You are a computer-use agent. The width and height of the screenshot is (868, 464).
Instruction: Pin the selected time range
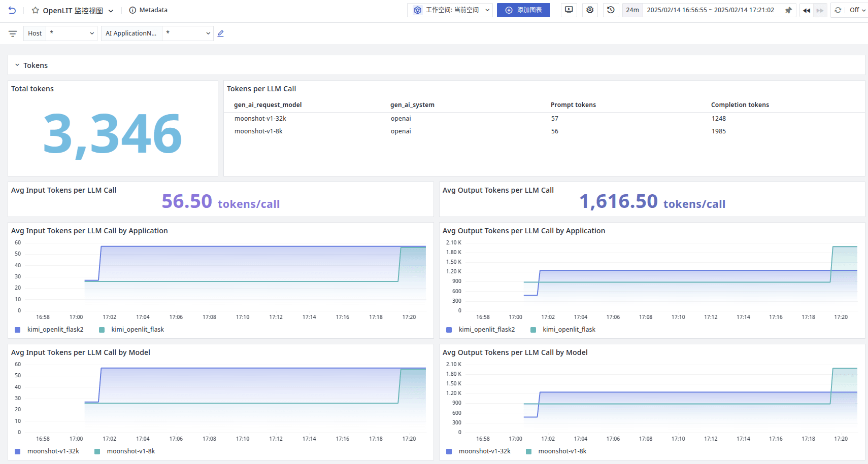pyautogui.click(x=788, y=10)
